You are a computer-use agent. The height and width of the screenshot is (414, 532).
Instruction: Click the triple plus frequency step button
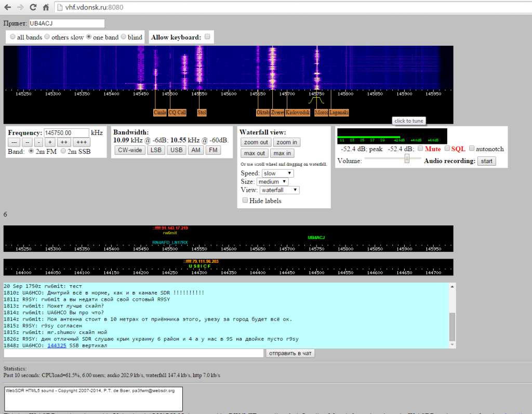82,142
